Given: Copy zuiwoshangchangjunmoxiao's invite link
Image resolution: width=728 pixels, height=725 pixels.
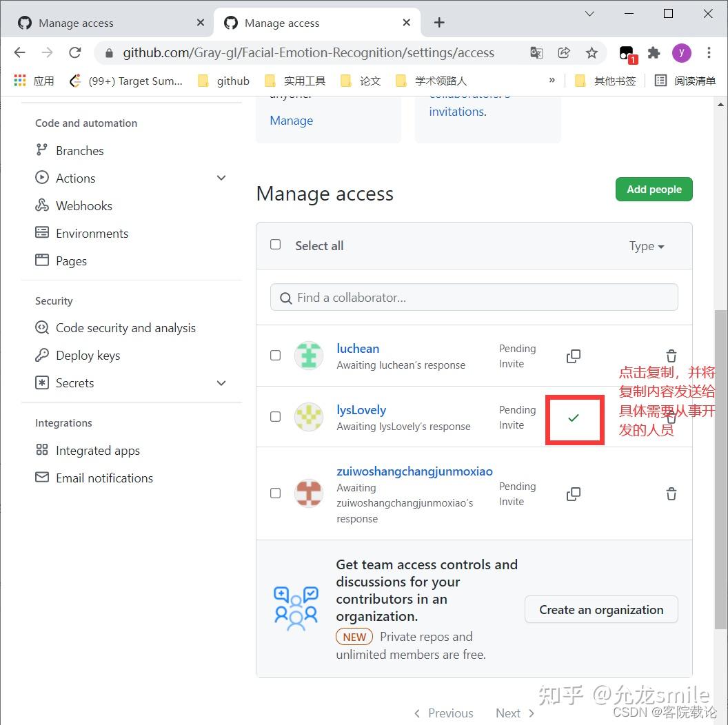Looking at the screenshot, I should pyautogui.click(x=573, y=493).
